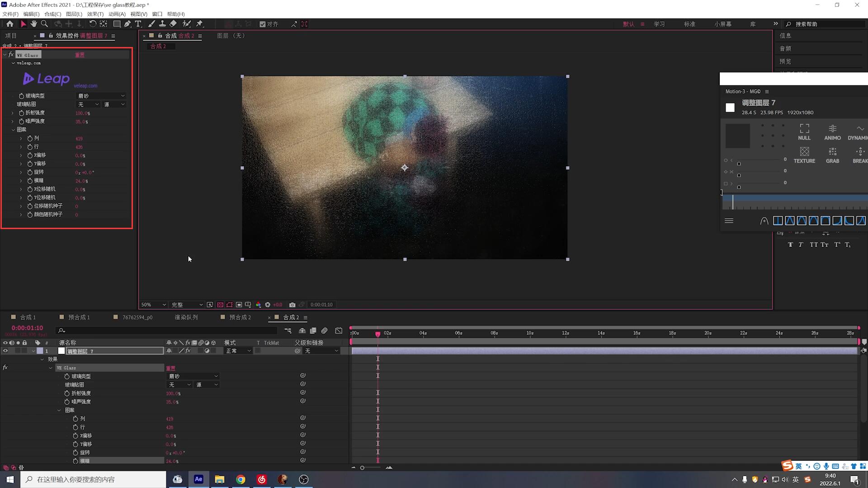Click the shy layers timeline icon
Image resolution: width=868 pixels, height=488 pixels.
coord(302,331)
